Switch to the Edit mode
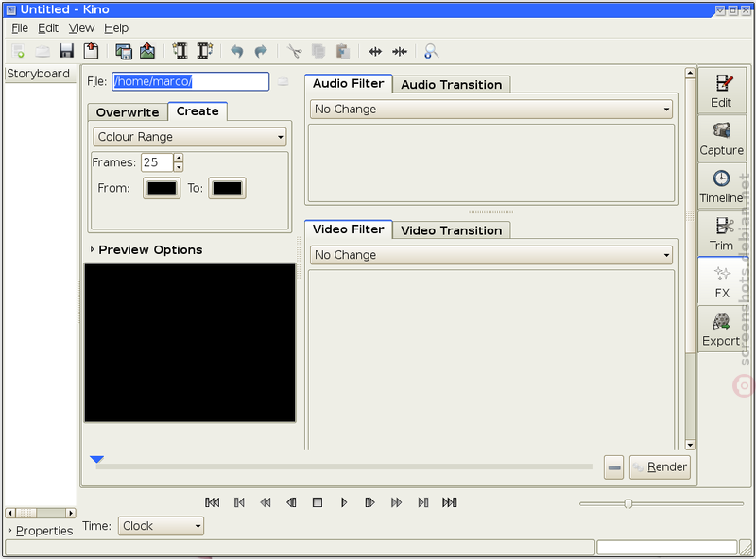 721,91
